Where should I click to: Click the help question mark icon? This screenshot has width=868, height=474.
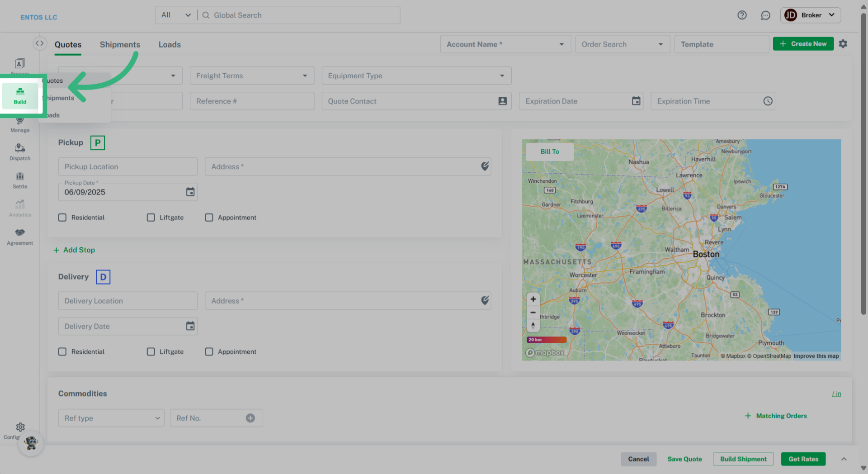click(x=742, y=15)
